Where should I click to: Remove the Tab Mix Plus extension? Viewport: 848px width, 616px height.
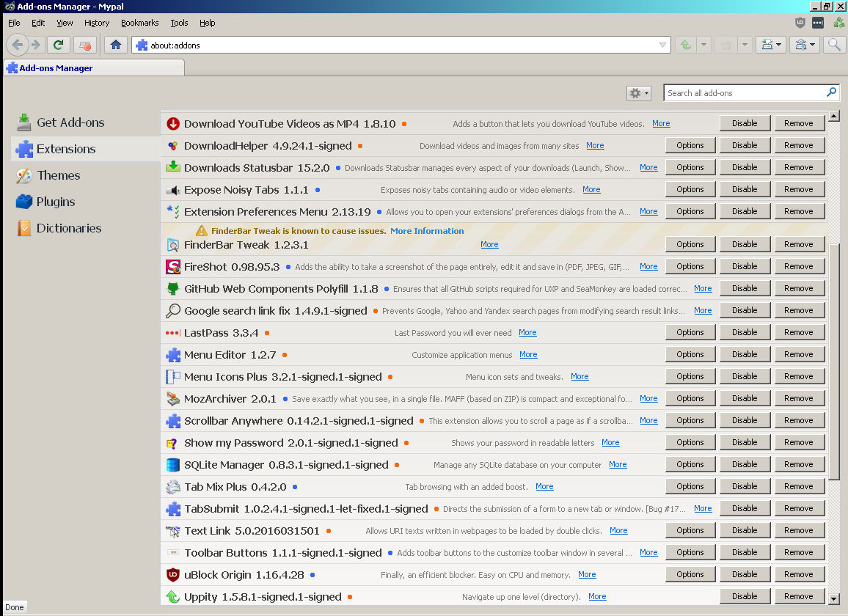pos(798,486)
